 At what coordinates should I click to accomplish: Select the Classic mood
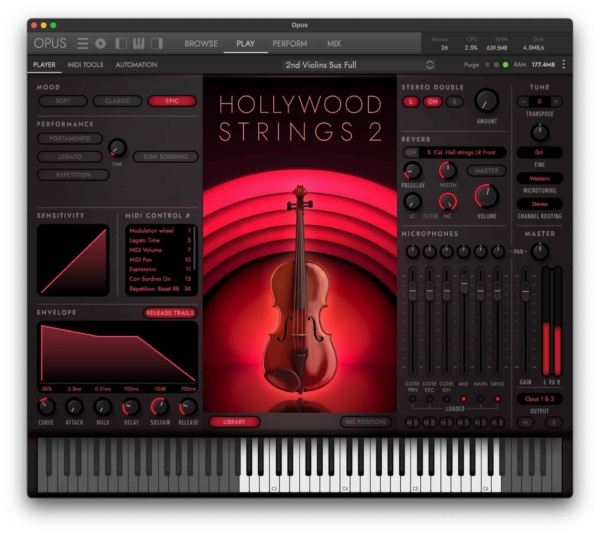(117, 101)
